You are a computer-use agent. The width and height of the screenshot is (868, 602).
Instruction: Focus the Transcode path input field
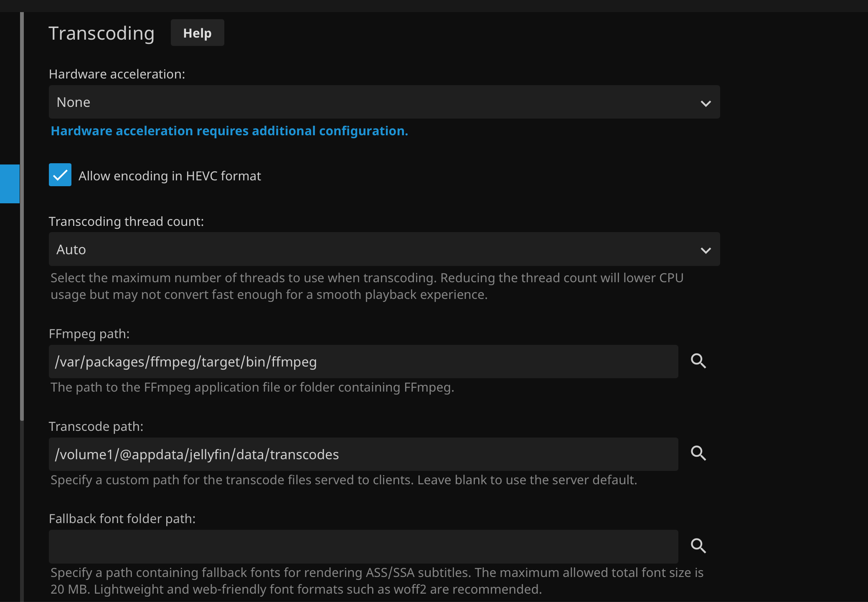(363, 455)
